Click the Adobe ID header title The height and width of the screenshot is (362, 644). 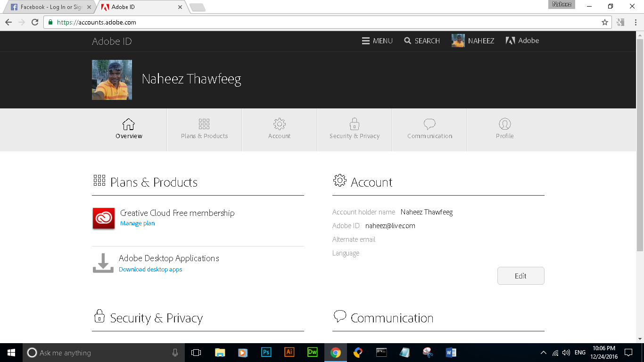[112, 41]
